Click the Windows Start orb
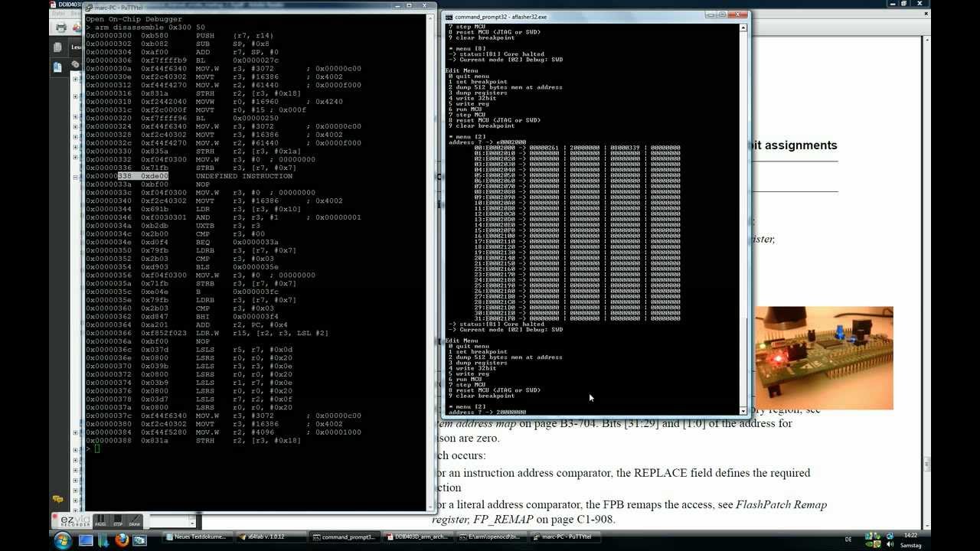Viewport: 980px width, 551px height. pos(63,540)
